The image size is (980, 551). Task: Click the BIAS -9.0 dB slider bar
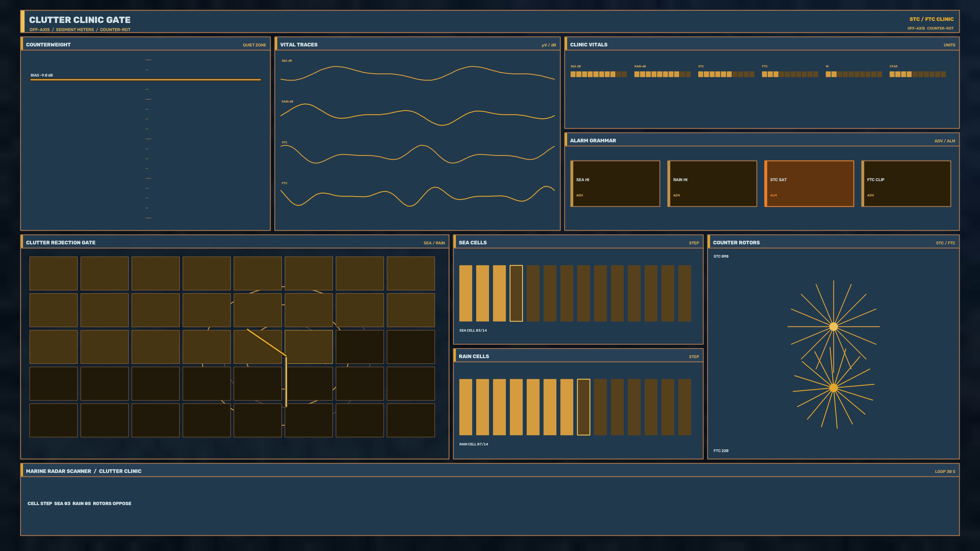(146, 80)
